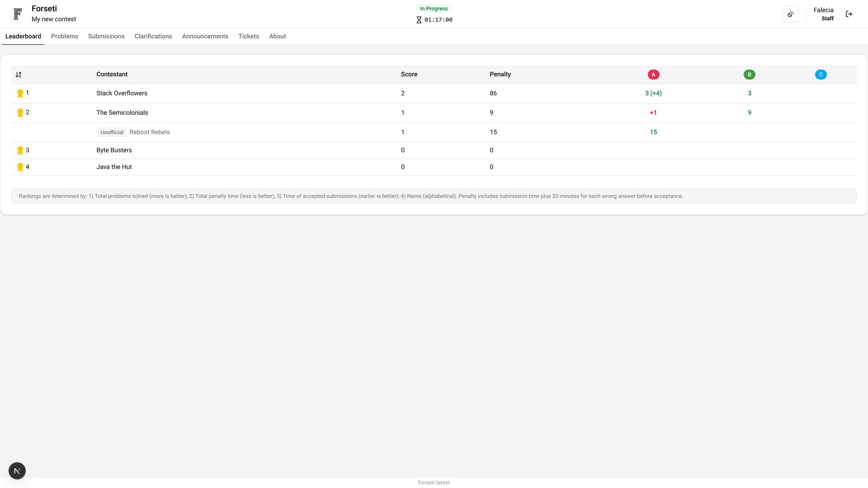Open the notifications bubble in the bottom-left corner
Screen dimensions: 868x488
tap(17, 470)
